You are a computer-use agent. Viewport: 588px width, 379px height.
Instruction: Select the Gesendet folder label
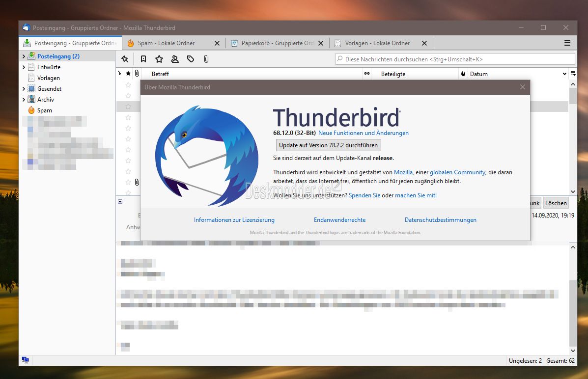49,89
